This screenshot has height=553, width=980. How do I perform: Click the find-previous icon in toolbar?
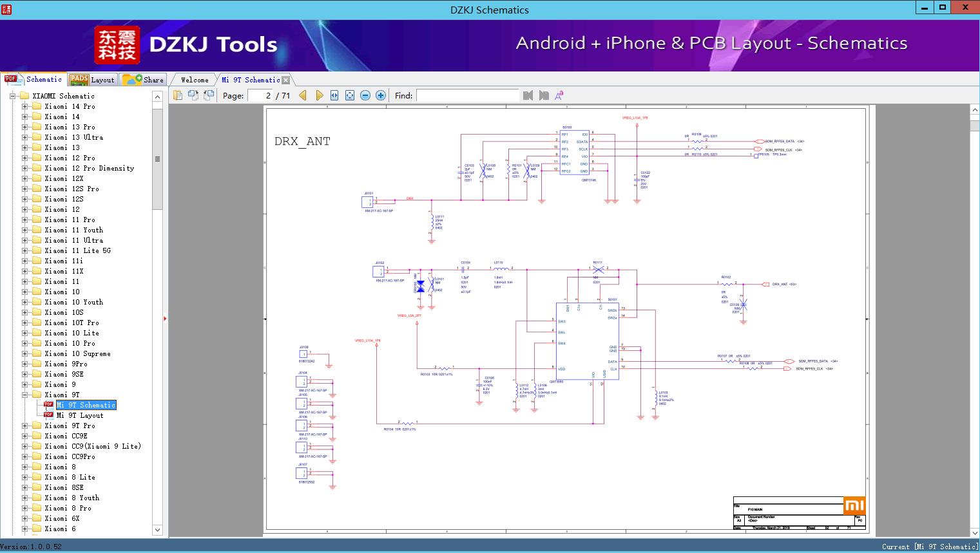pos(527,95)
